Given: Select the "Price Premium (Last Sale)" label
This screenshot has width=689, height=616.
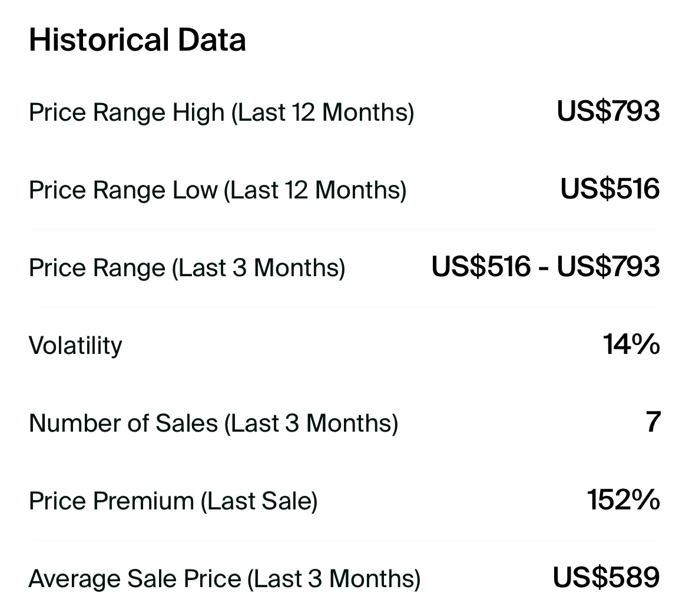Looking at the screenshot, I should [x=173, y=501].
